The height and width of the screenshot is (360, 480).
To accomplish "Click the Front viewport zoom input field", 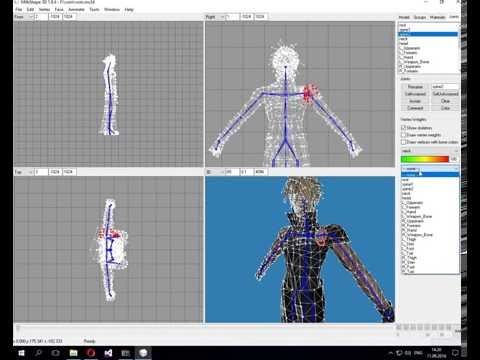I will tap(42, 17).
